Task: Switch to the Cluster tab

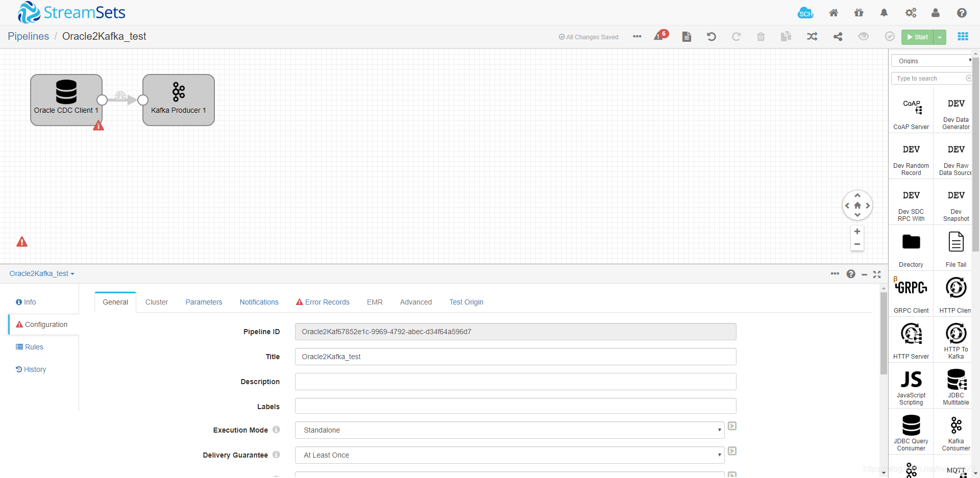Action: pyautogui.click(x=157, y=302)
